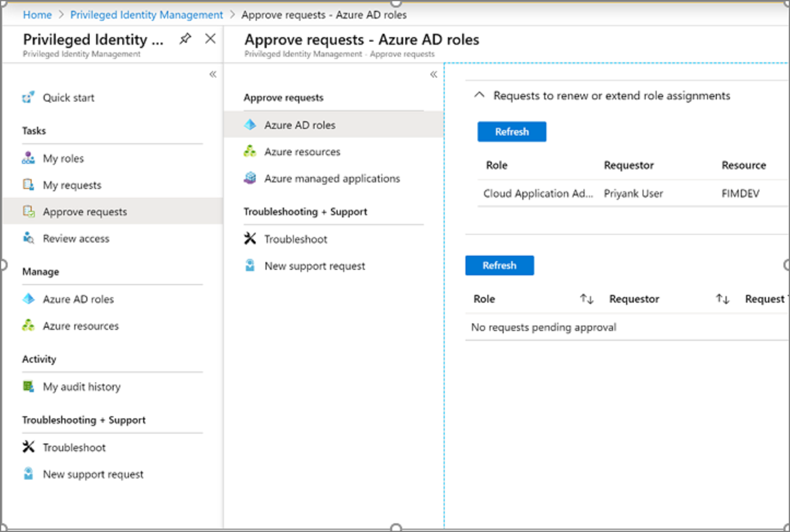This screenshot has height=532, width=790.
Task: Click Azure AD roles icon under Manage
Action: (28, 299)
